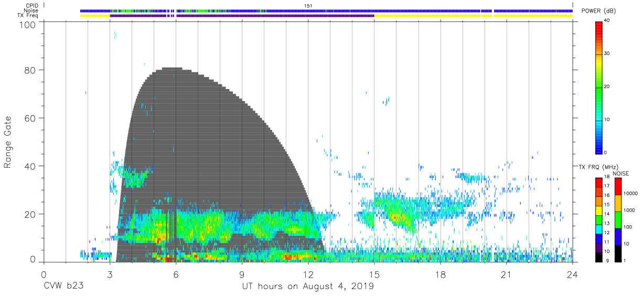Click the x-axis tick label '12'
Image resolution: width=644 pixels, height=297 pixels.
pyautogui.click(x=308, y=276)
